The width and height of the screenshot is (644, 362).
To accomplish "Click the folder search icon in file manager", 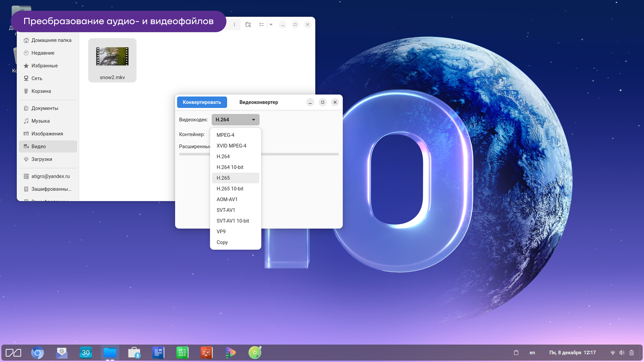I will coord(248,24).
